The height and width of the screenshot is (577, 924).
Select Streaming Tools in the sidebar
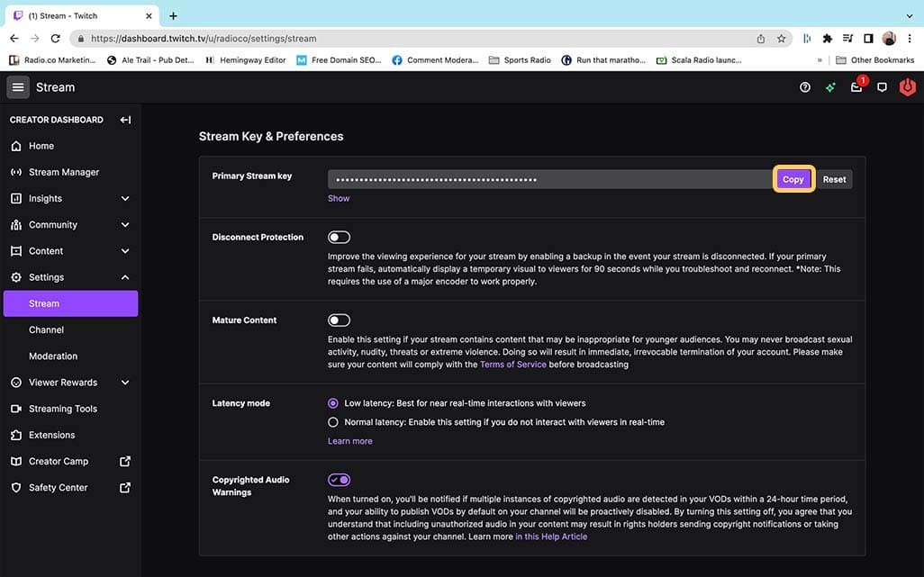pyautogui.click(x=65, y=408)
